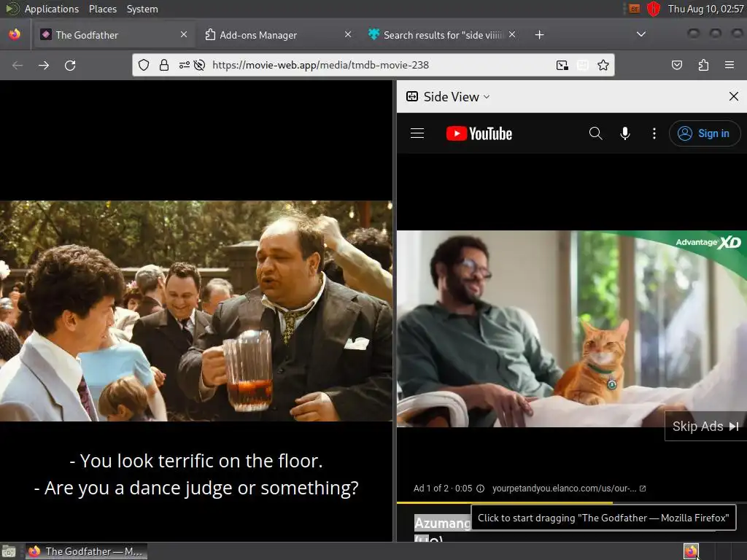Click the site security padlock icon
This screenshot has width=747, height=560.
[x=164, y=65]
